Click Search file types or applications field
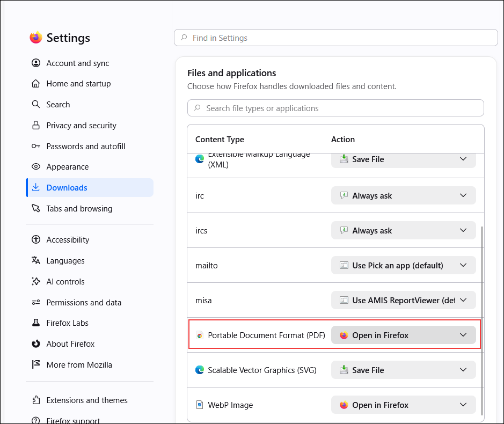The image size is (504, 424). [x=335, y=108]
